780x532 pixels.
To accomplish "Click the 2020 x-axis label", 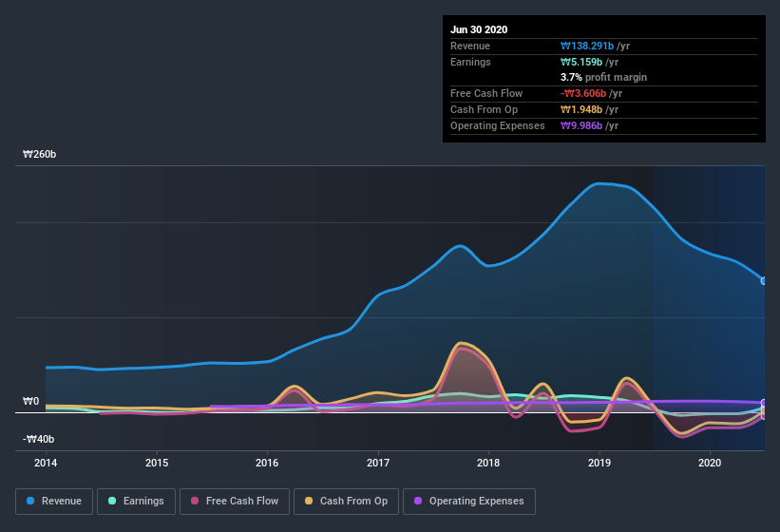I will pos(710,463).
